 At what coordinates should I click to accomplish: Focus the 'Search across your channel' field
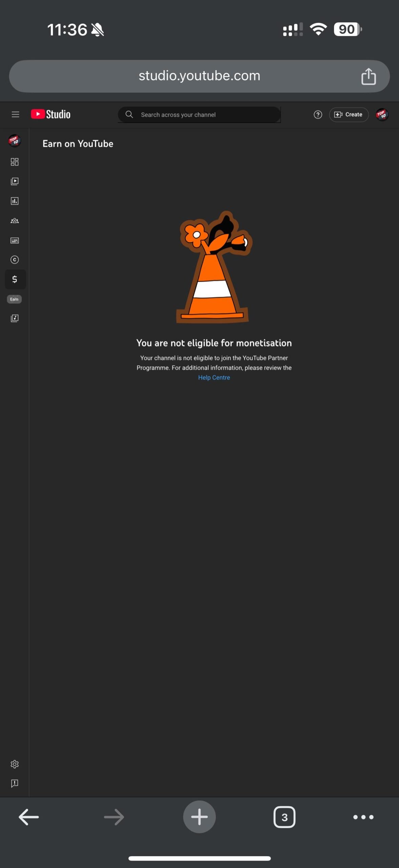[x=199, y=115]
